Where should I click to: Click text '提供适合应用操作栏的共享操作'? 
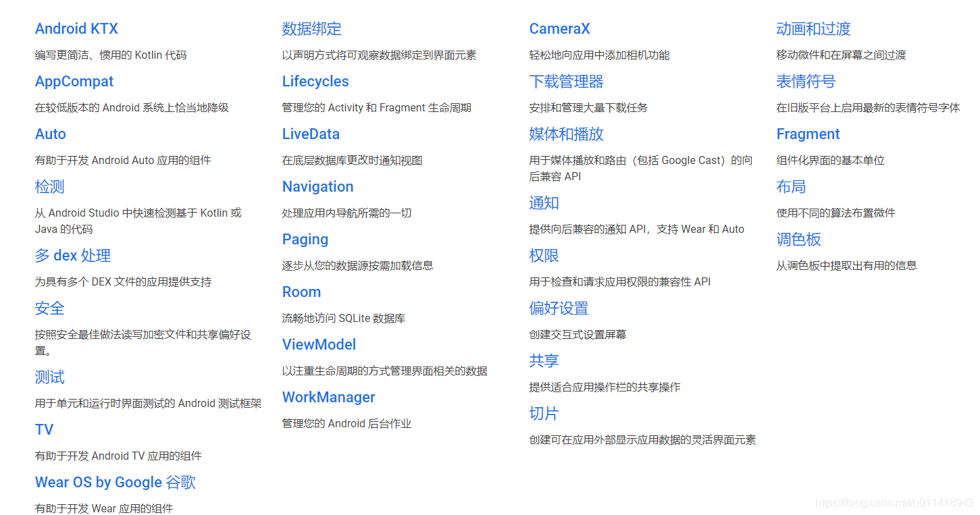coord(605,387)
